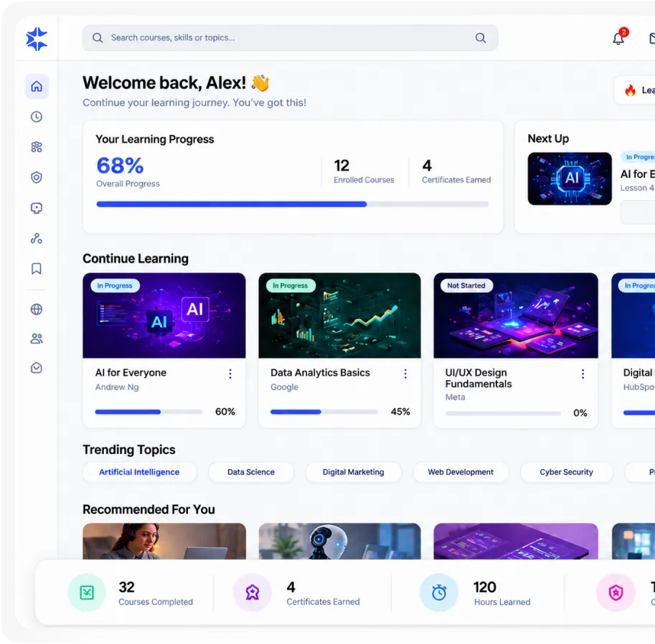Screen dimensions: 655x644
Task: Select Cyber Security trending topic
Action: pyautogui.click(x=567, y=473)
